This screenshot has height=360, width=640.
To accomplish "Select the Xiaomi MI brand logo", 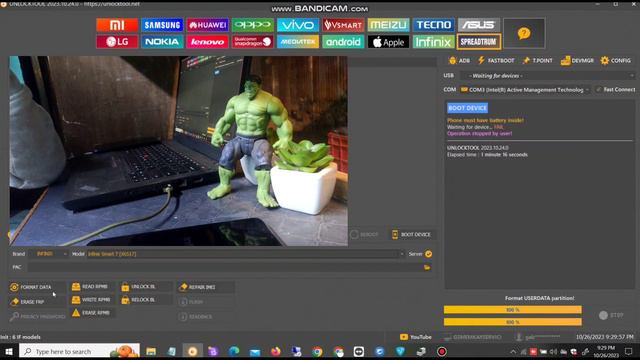I will (x=117, y=25).
